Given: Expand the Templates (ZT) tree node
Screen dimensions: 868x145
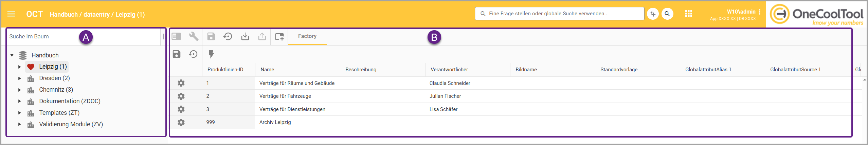Looking at the screenshot, I should point(20,113).
